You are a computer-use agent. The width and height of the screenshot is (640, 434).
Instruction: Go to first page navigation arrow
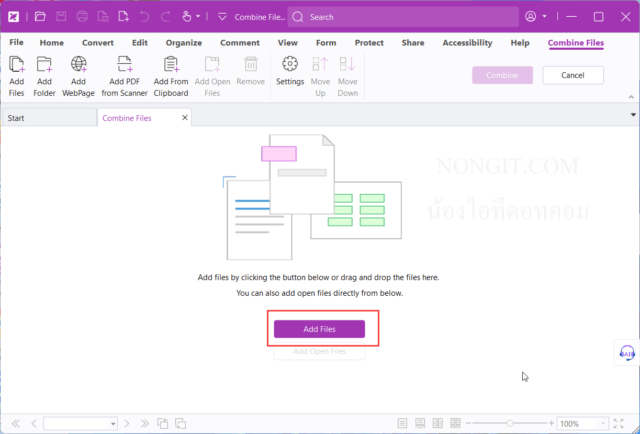16,423
